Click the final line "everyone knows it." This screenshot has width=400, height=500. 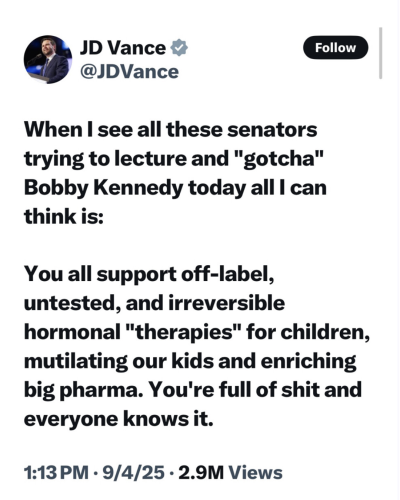pyautogui.click(x=119, y=419)
